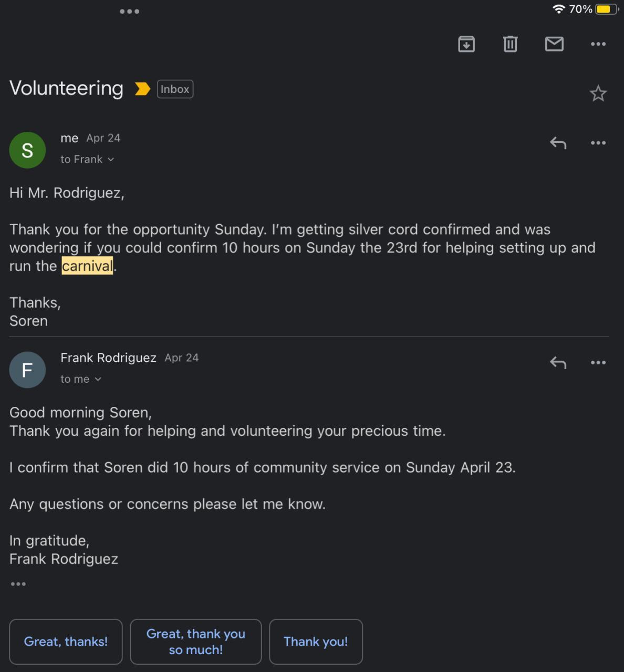Viewport: 624px width, 672px height.
Task: Pick the 'Thank you!' quick reply
Action: 316,642
